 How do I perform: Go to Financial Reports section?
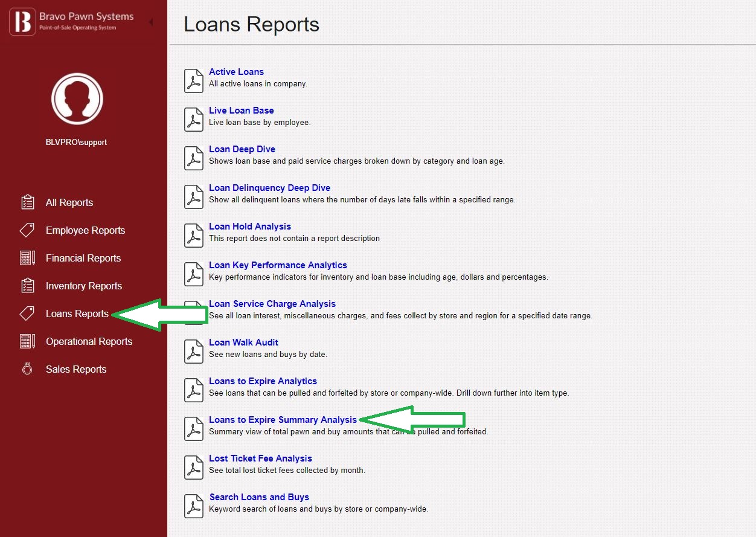(83, 258)
